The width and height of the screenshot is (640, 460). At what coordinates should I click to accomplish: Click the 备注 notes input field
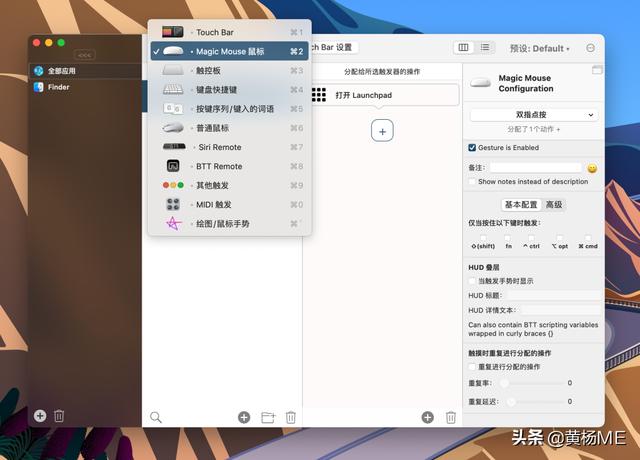tap(536, 168)
